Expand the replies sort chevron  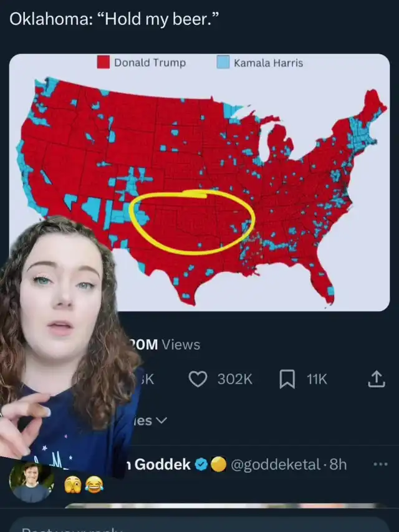point(161,420)
